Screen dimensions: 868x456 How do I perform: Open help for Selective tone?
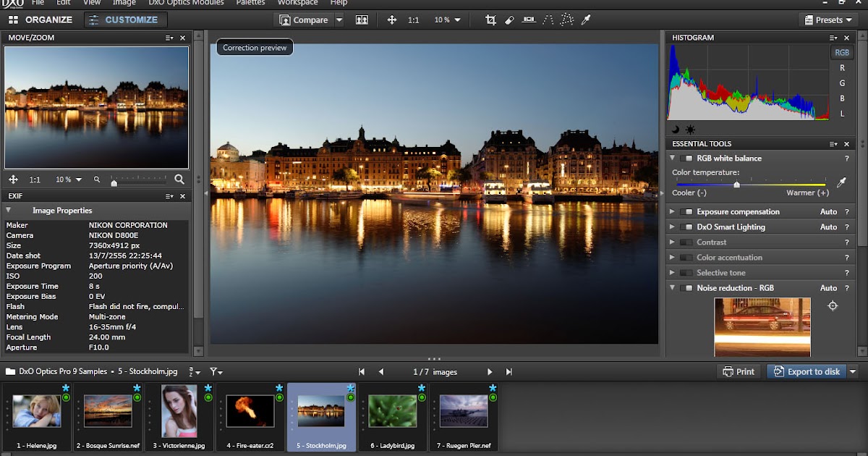click(x=847, y=273)
